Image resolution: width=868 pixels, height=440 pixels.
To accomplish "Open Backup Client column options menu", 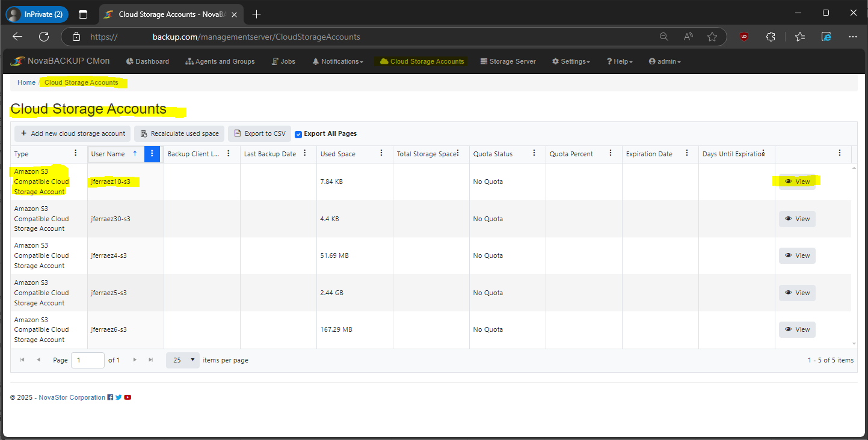I will (228, 153).
